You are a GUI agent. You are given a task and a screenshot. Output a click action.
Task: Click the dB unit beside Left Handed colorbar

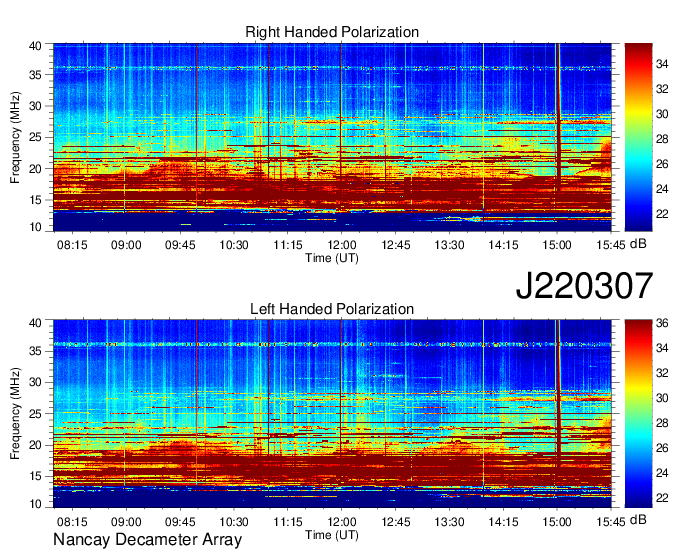coord(638,520)
